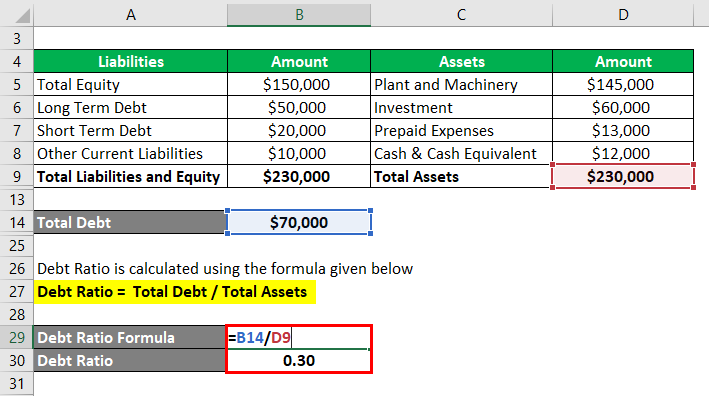Select the $12,000 amount cell

[x=623, y=154]
